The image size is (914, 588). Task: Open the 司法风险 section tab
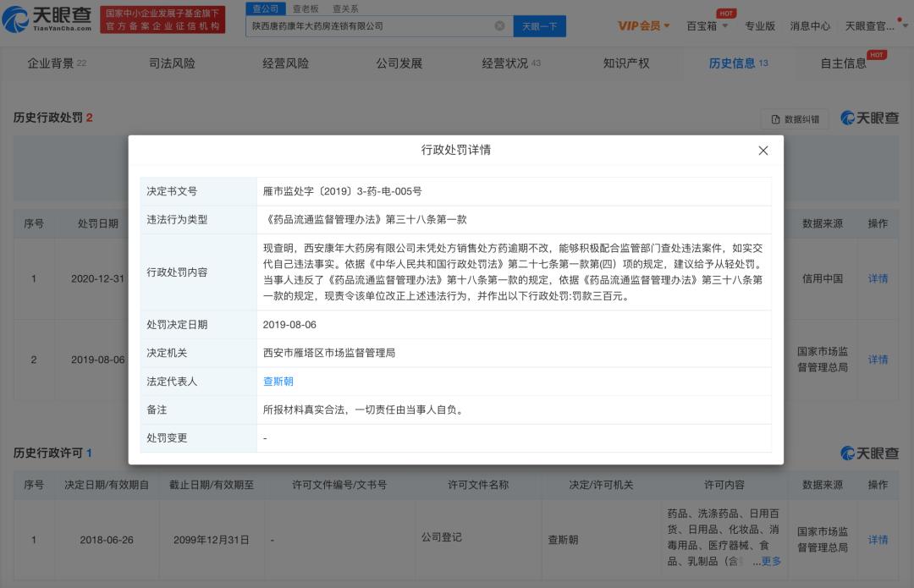point(171,63)
